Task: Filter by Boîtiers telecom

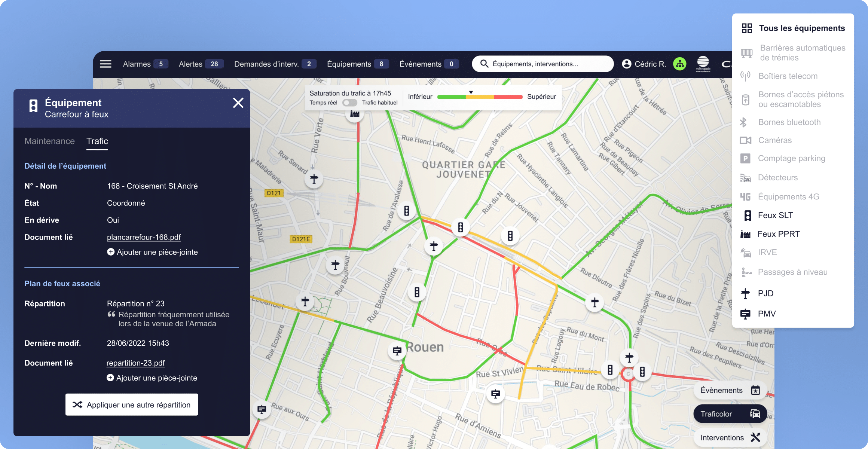Action: coord(779,76)
